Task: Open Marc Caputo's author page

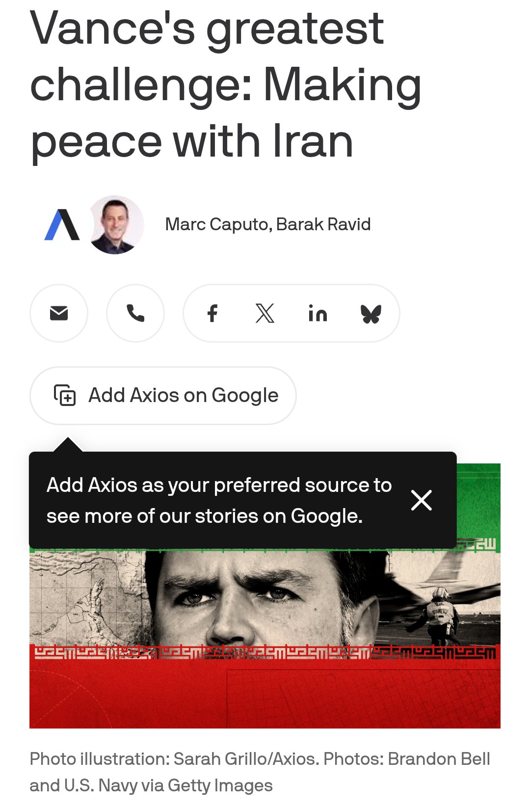Action: click(x=218, y=224)
